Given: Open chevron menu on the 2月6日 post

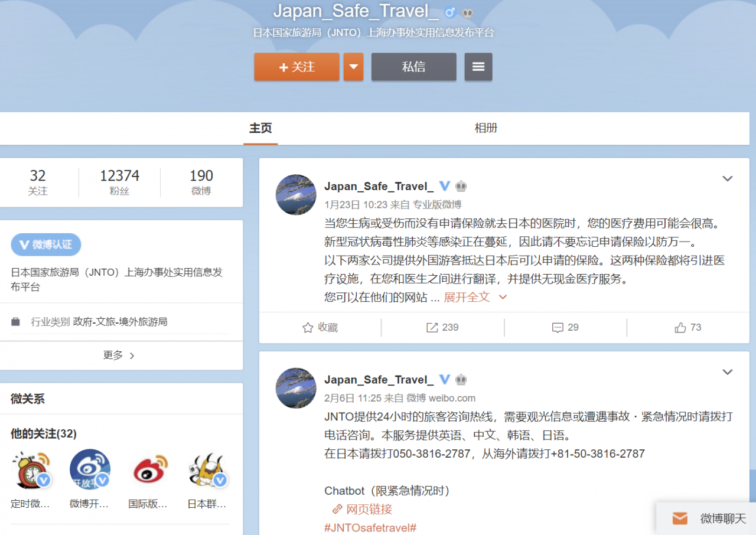Looking at the screenshot, I should click(728, 371).
